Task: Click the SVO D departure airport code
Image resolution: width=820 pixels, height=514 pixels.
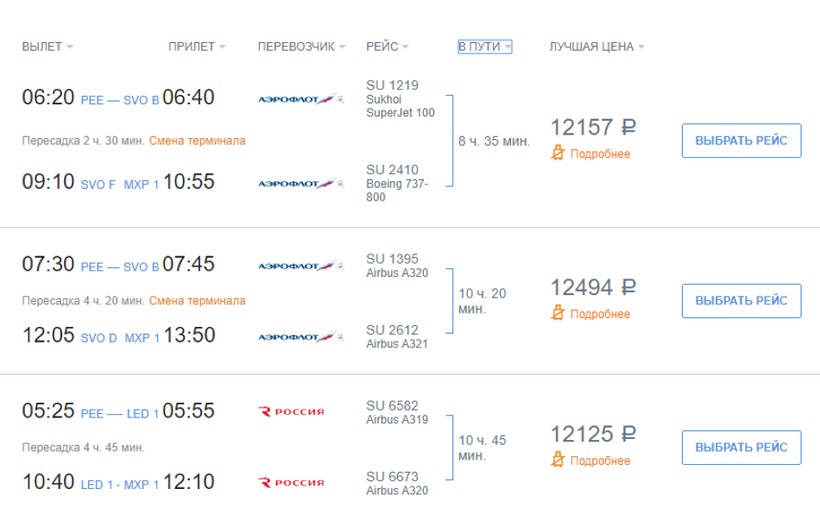Action: click(x=99, y=338)
